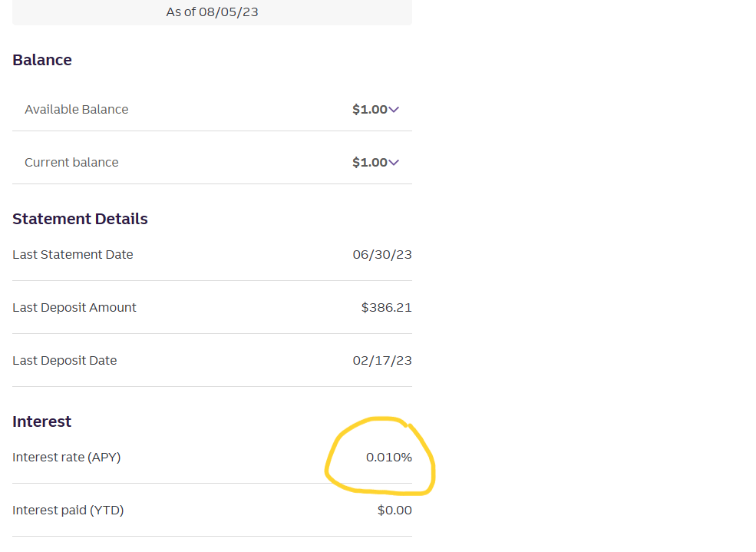The height and width of the screenshot is (552, 756).
Task: Select the $386.21 deposit amount
Action: coord(386,308)
